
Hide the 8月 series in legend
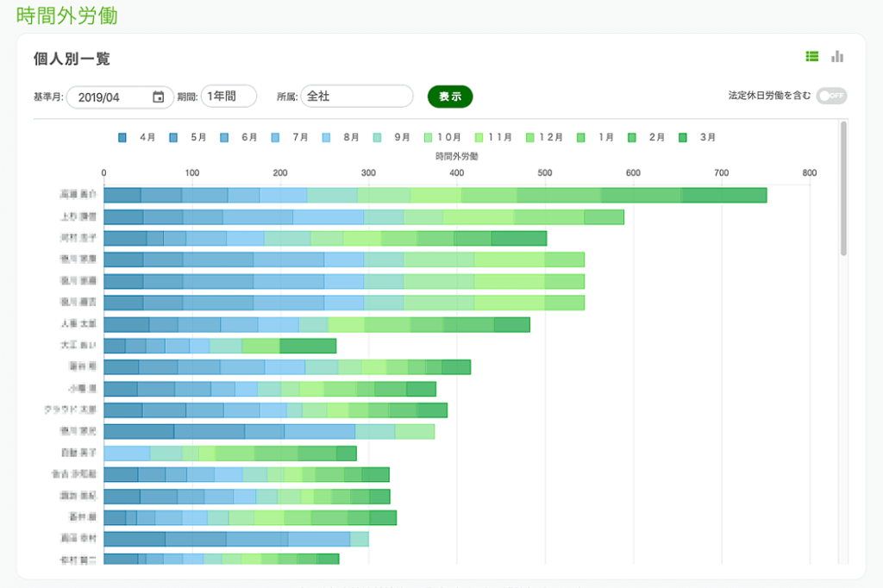(326, 138)
